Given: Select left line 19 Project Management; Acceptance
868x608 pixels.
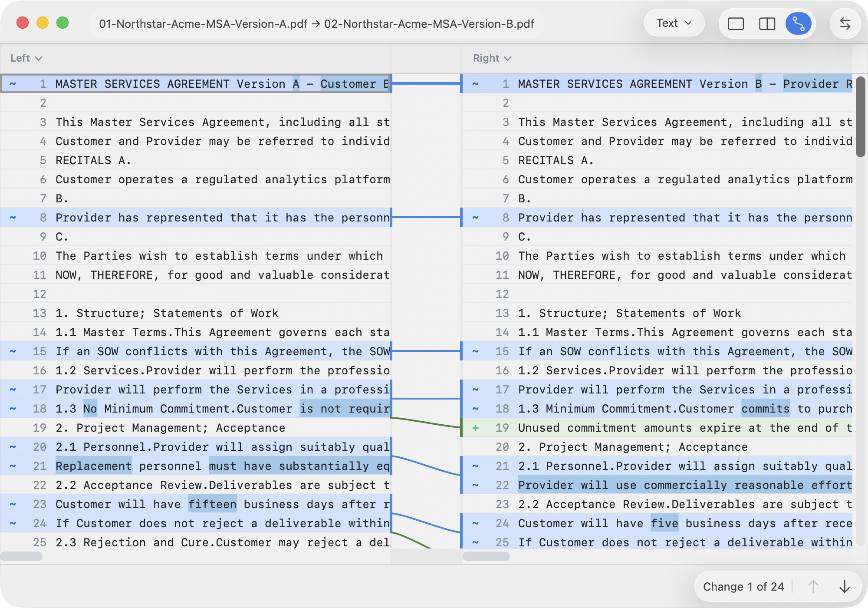Looking at the screenshot, I should [x=196, y=428].
